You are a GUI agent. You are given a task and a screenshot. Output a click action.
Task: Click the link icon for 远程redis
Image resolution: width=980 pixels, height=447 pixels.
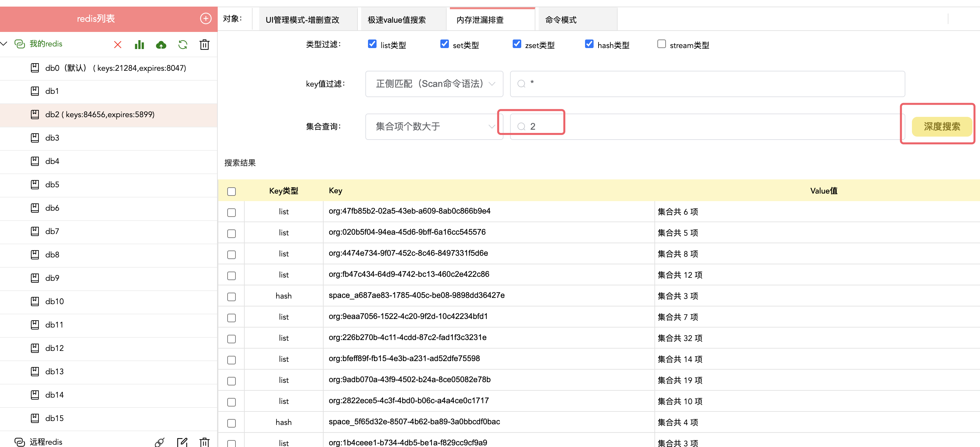point(160,442)
